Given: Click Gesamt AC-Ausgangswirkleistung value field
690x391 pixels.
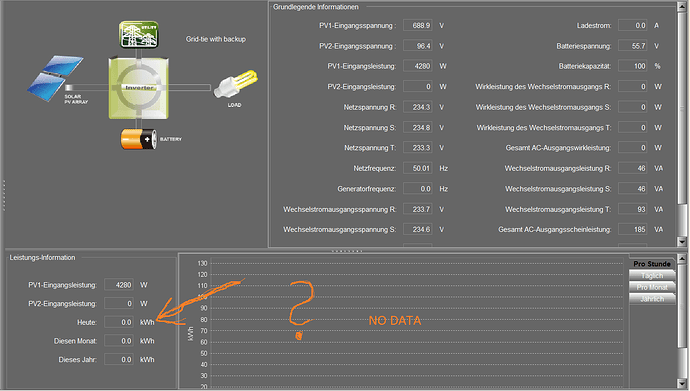Looking at the screenshot, I should [x=632, y=148].
